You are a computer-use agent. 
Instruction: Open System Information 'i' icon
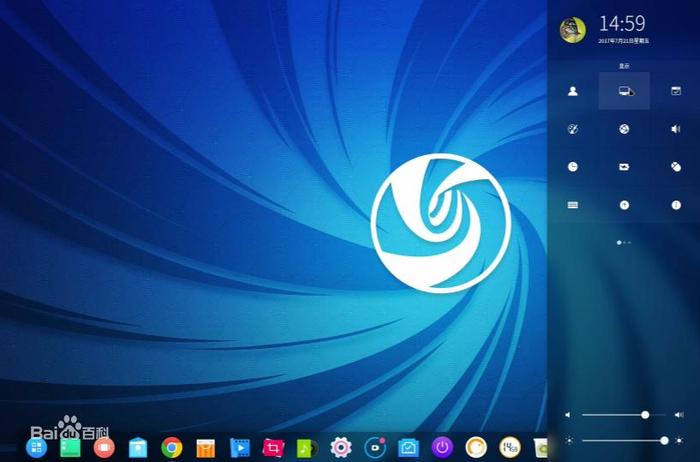[676, 205]
